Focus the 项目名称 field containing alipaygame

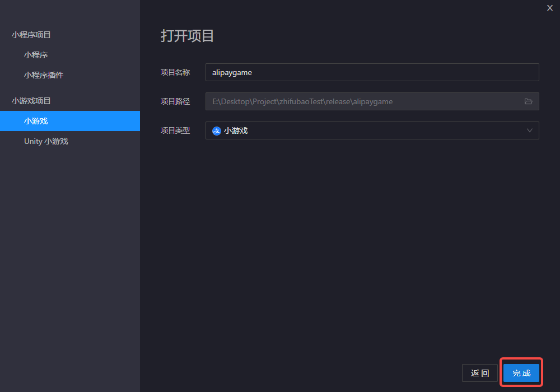point(372,72)
